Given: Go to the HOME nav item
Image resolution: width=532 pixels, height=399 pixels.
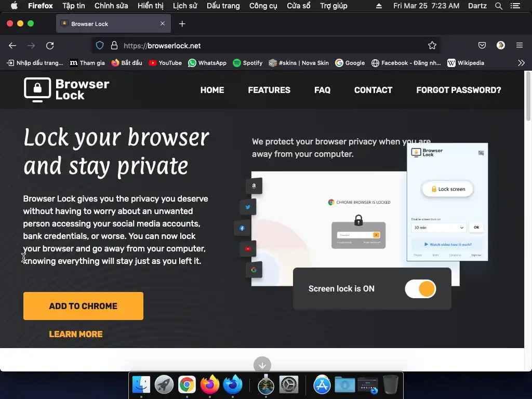Looking at the screenshot, I should point(212,90).
